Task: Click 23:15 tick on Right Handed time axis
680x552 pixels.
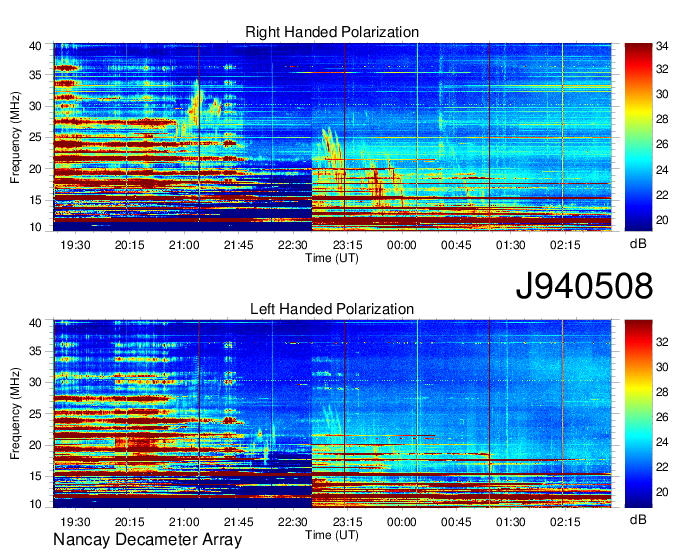Action: [x=347, y=245]
